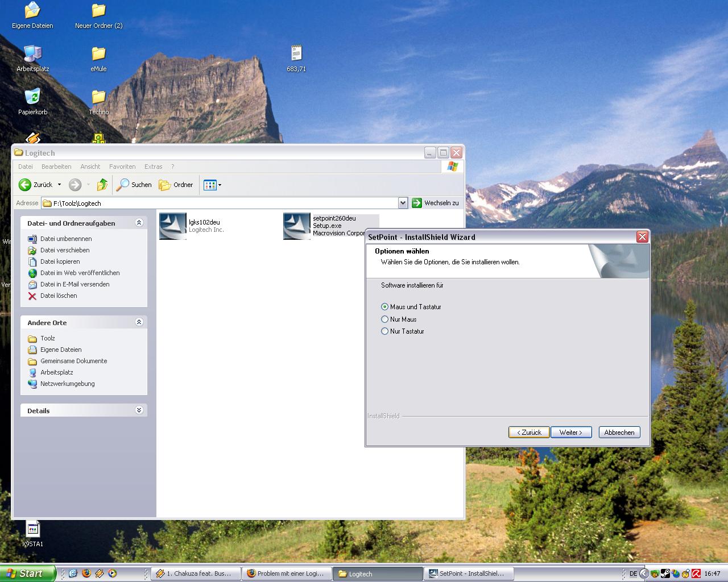The width and height of the screenshot is (728, 582).
Task: Select Neuer Ordner (2) desktop folder
Action: click(x=99, y=16)
